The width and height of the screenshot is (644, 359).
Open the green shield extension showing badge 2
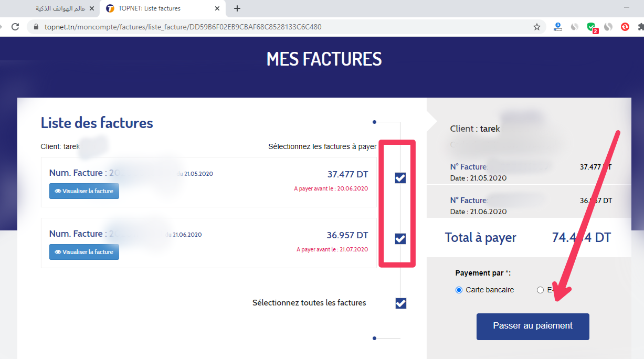[x=590, y=26]
